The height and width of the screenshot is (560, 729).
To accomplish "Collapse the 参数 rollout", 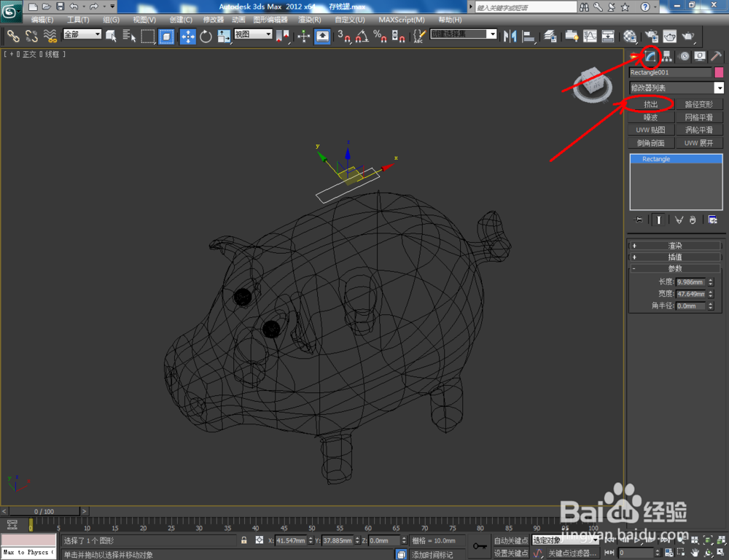I will click(675, 268).
